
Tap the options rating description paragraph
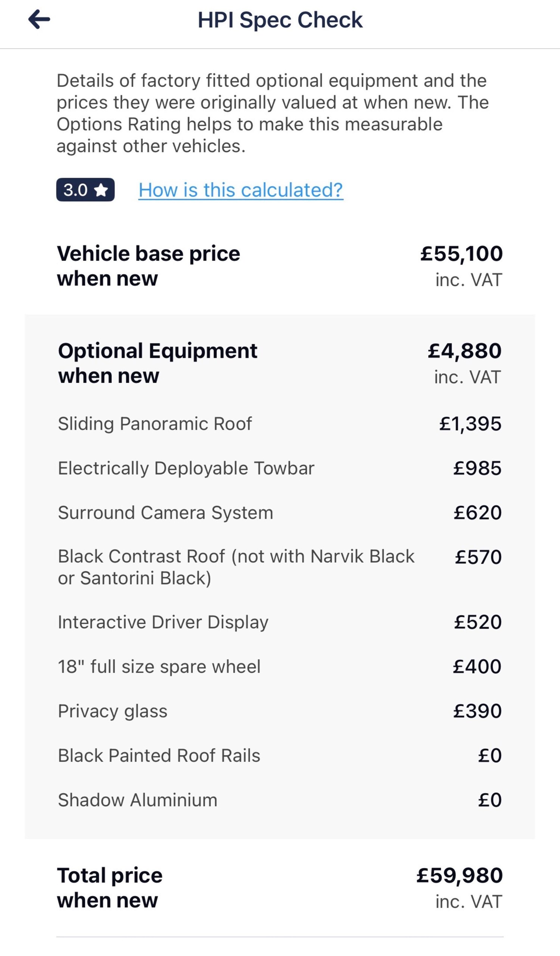tap(273, 113)
